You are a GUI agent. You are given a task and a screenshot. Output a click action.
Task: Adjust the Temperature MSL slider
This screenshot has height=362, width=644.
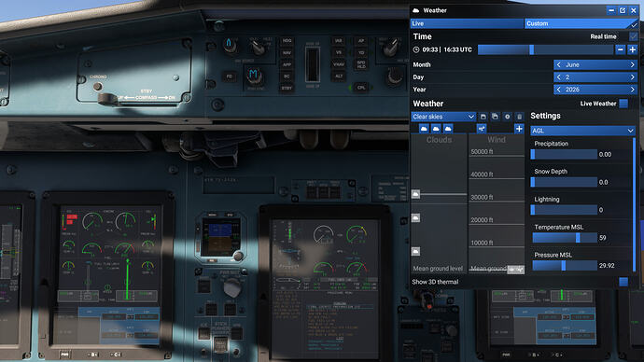click(x=564, y=238)
